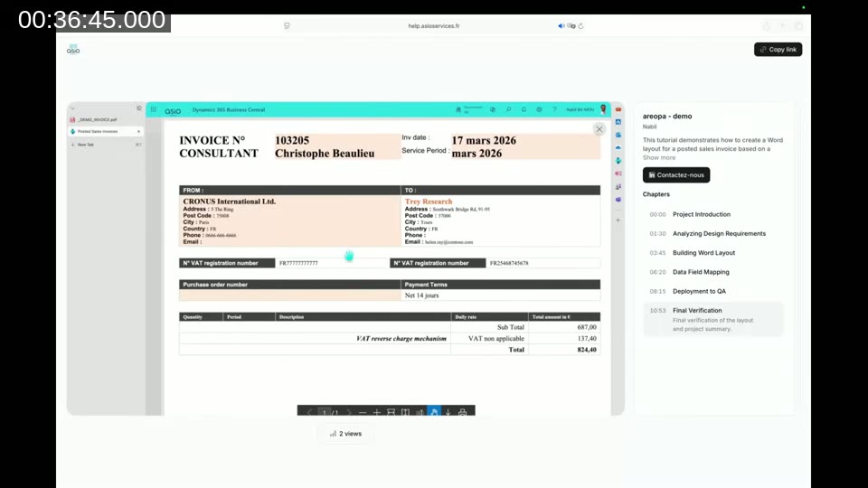Screen dimensions: 868x488
Task: Select Trey Research customer name
Action: (x=429, y=202)
